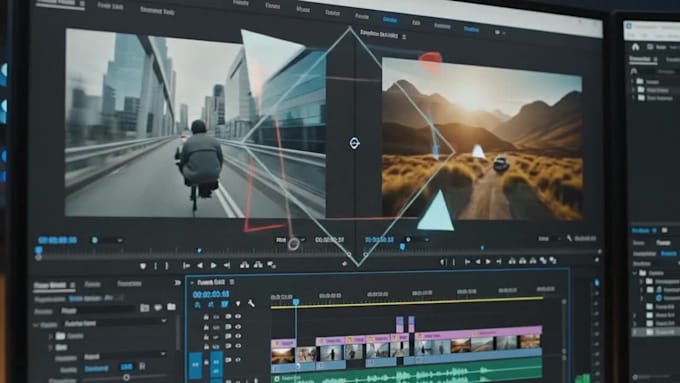Open the Source monitor playback resolution dropdown
Image resolution: width=680 pixels, height=383 pixels.
[x=290, y=239]
